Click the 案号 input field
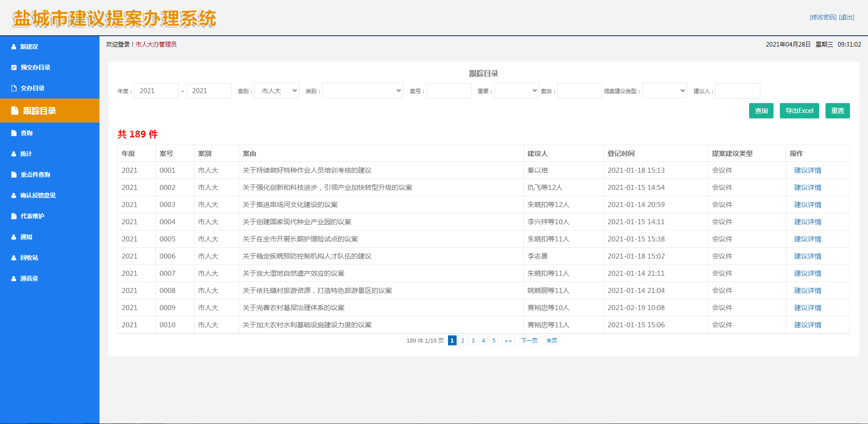The image size is (868, 424). pos(448,91)
